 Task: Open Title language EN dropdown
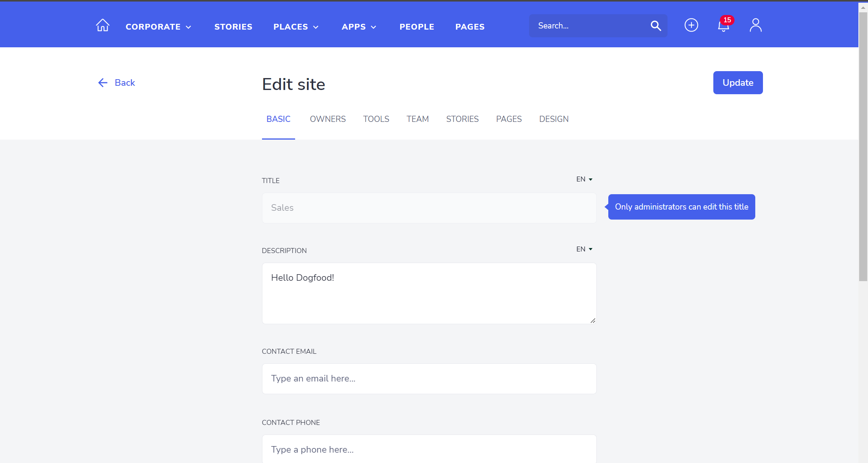(x=584, y=179)
